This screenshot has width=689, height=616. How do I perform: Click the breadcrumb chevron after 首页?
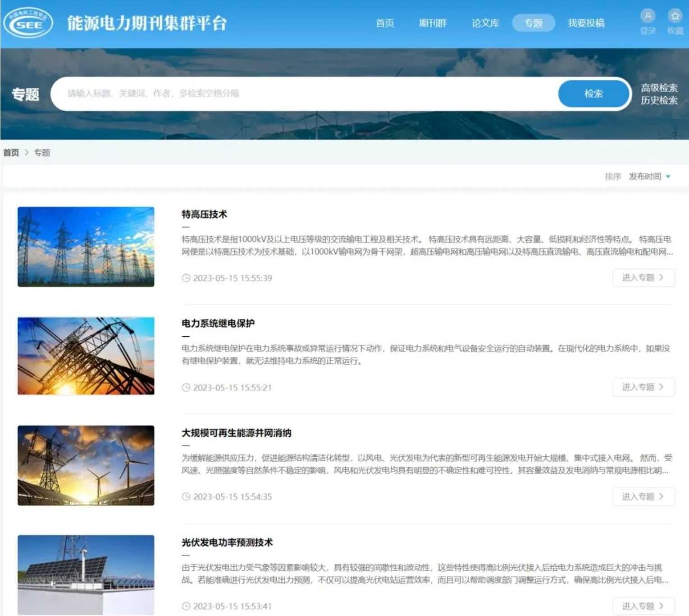pos(27,153)
